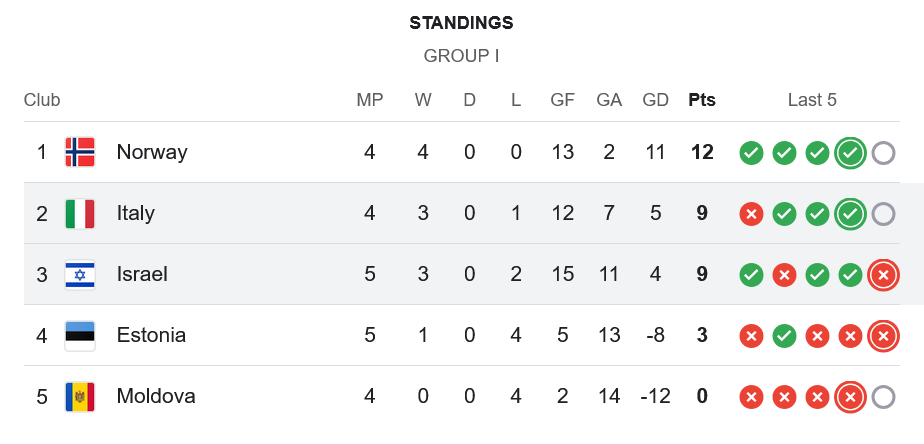The width and height of the screenshot is (924, 444).
Task: Select Italy's red loss icon
Action: coord(751,214)
